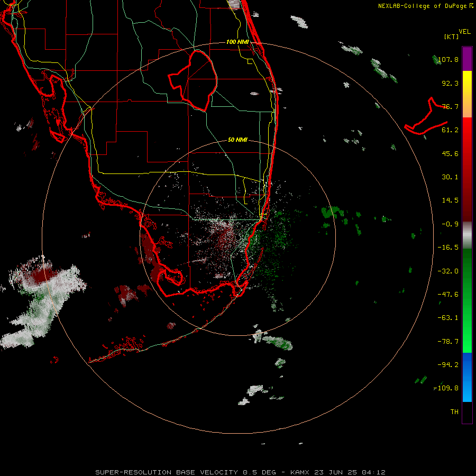The image size is (476, 476).
Task: Click the 14.5 legend value
Action: pos(450,200)
